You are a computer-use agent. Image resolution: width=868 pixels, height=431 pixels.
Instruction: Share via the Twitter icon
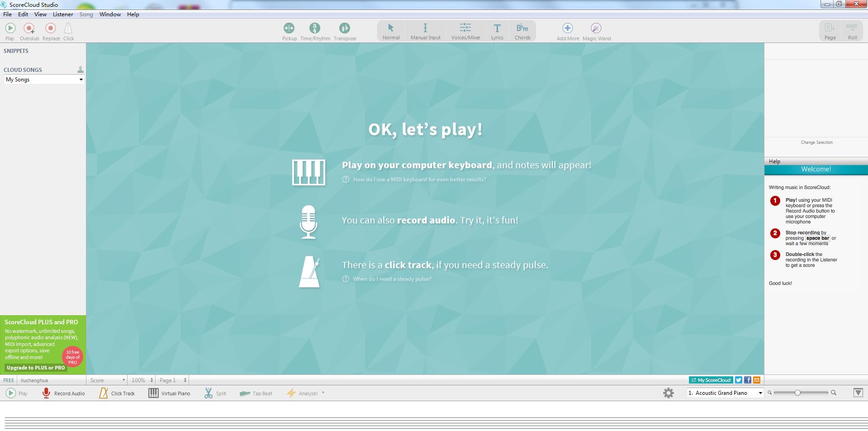coord(739,380)
